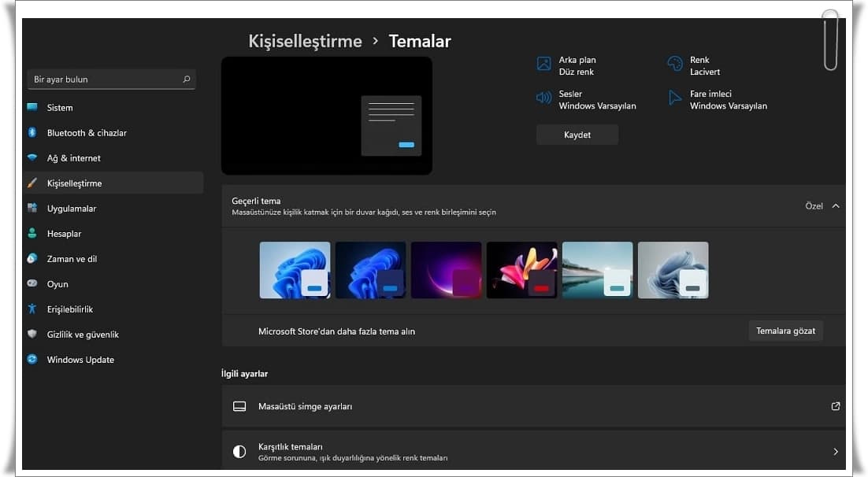Click the paintbrush icon beside Kişiselleştirme
This screenshot has width=868, height=477.
32,183
